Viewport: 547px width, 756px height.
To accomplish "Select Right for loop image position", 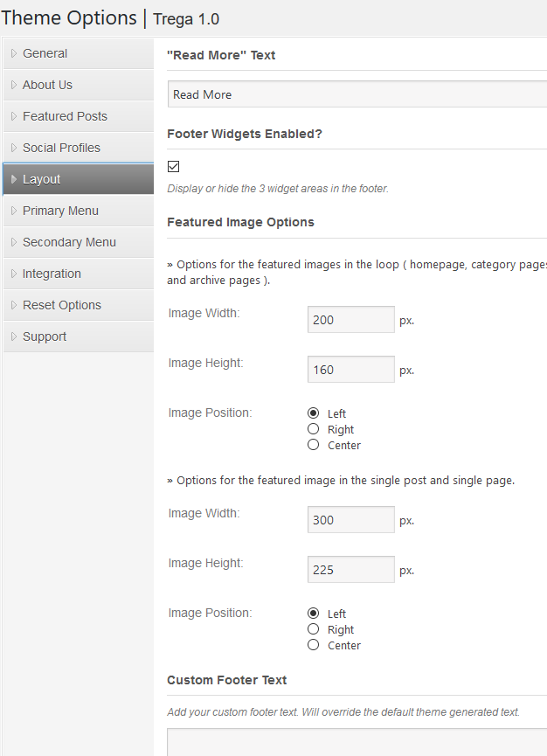I will coord(314,428).
